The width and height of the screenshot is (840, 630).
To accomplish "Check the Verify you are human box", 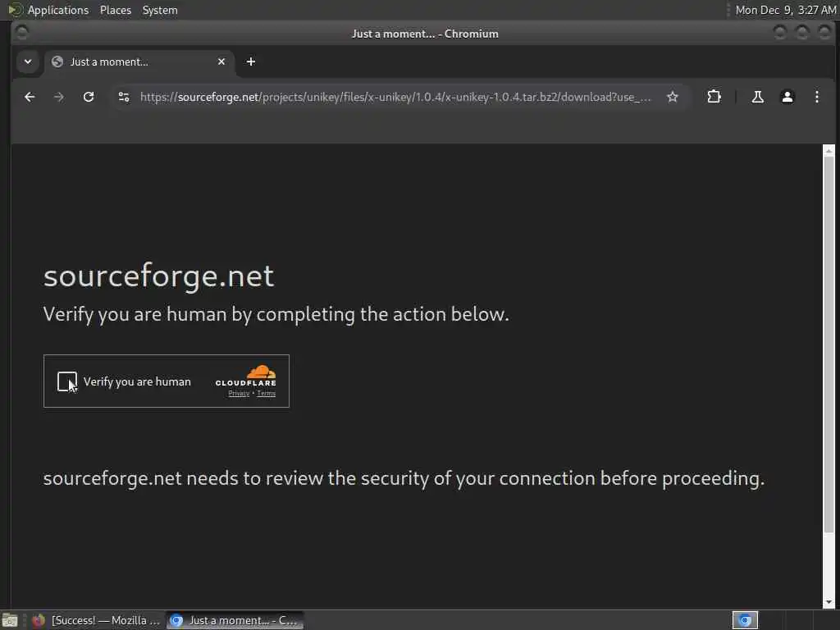I will pos(67,381).
